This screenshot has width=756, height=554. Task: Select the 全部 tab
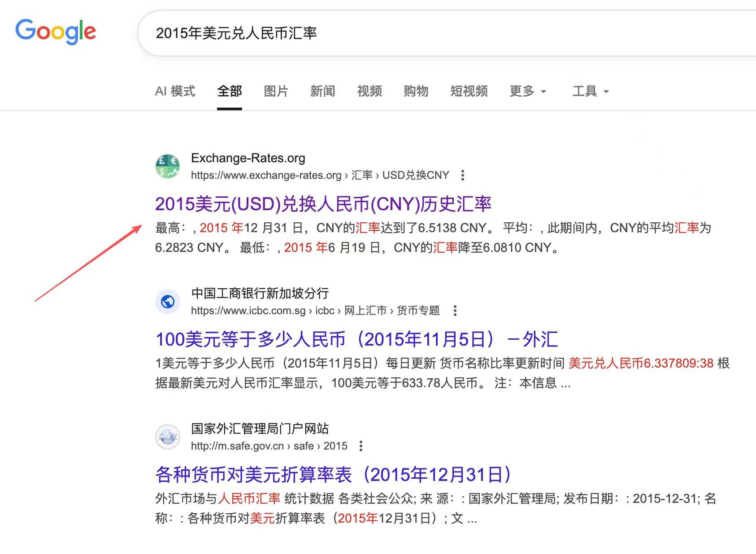(x=230, y=91)
